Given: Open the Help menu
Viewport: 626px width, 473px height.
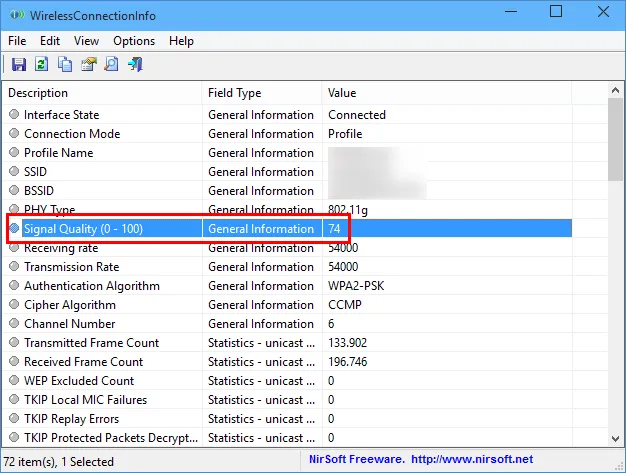Looking at the screenshot, I should [181, 41].
